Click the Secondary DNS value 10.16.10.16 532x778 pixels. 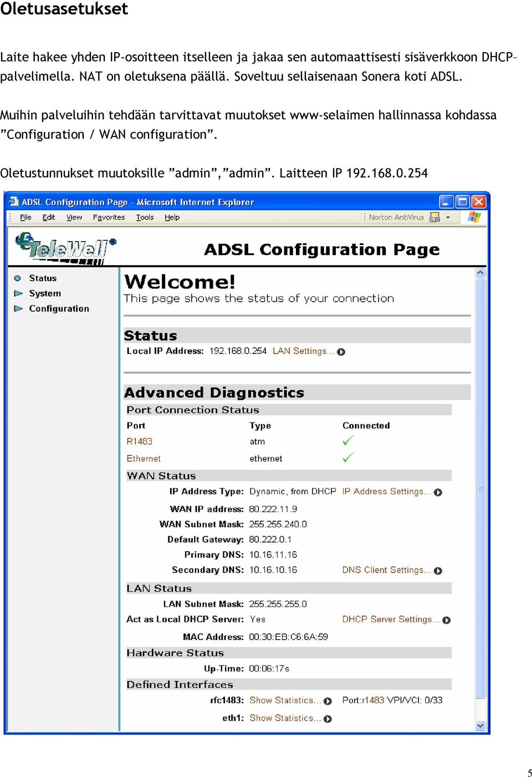[x=273, y=570]
